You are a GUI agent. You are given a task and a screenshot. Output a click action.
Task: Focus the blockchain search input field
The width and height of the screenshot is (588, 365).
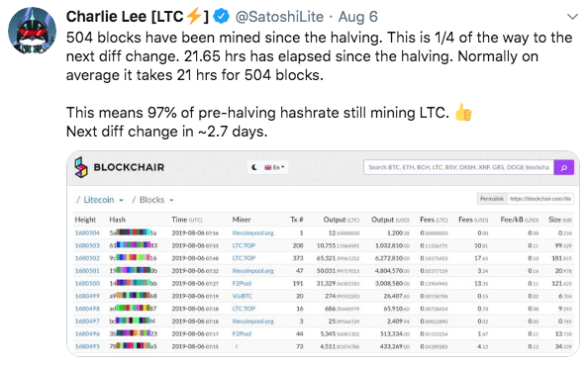click(458, 167)
